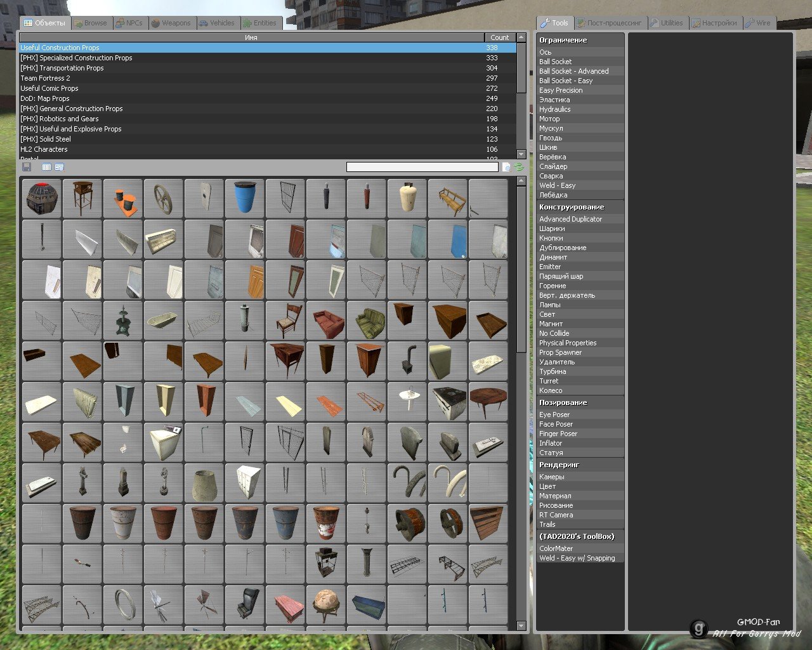Select the Weld - Easy tool

pos(580,185)
